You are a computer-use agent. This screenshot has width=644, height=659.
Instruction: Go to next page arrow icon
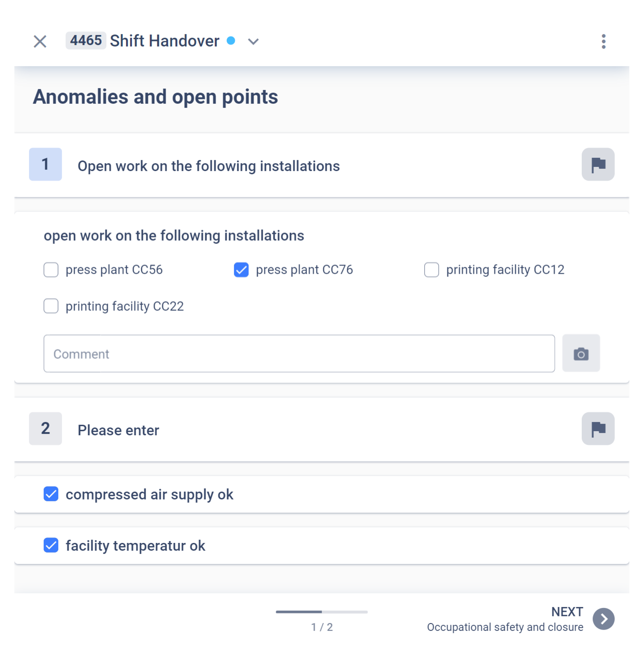(x=604, y=619)
